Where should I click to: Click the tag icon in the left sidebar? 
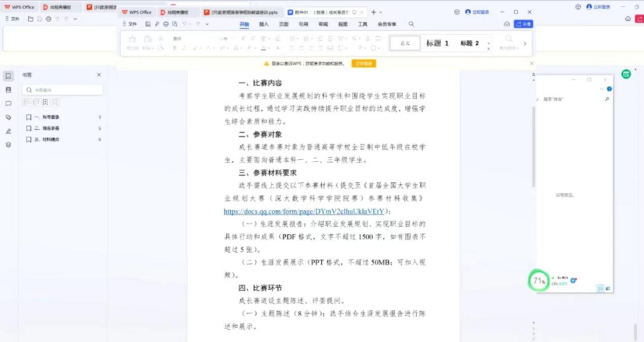(x=8, y=117)
